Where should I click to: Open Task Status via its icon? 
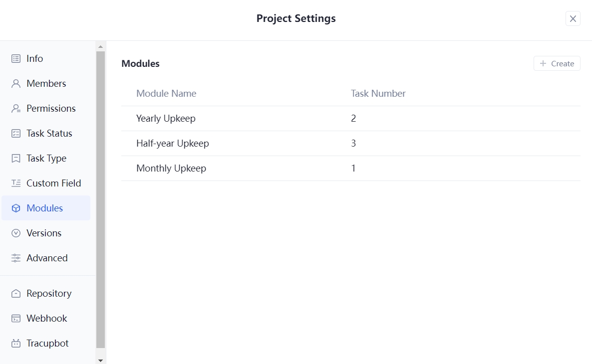coord(15,133)
